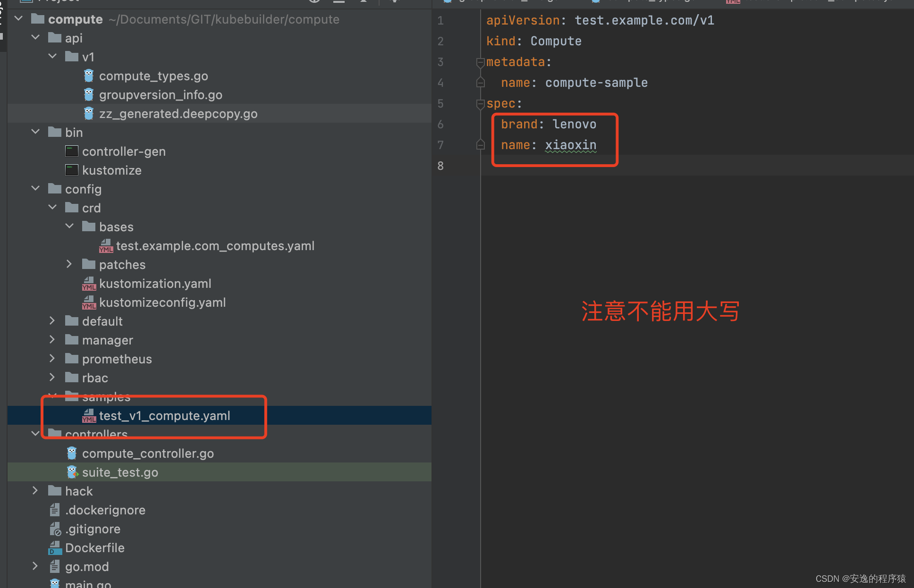Image resolution: width=914 pixels, height=588 pixels.
Task: Open the kustomization.yaml YML file icon
Action: click(89, 284)
